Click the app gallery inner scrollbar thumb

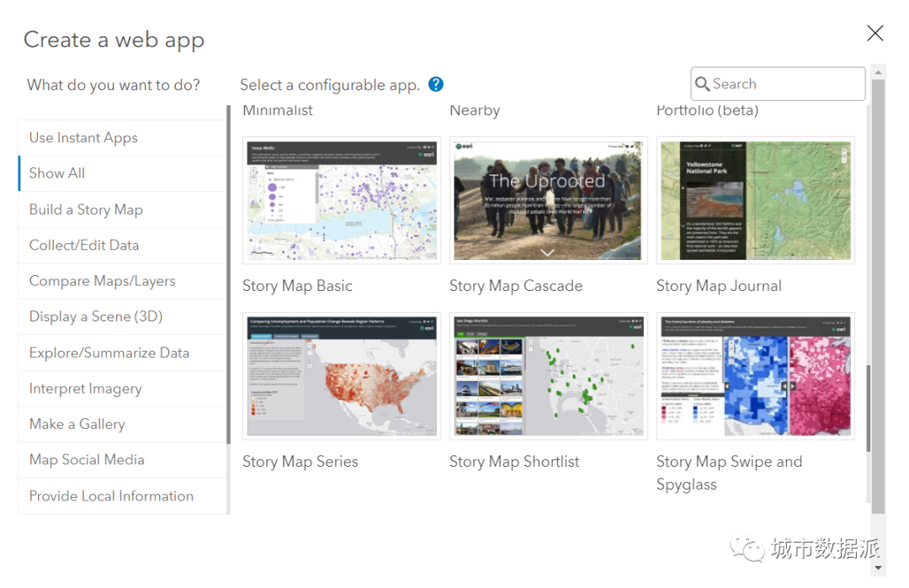coord(868,409)
